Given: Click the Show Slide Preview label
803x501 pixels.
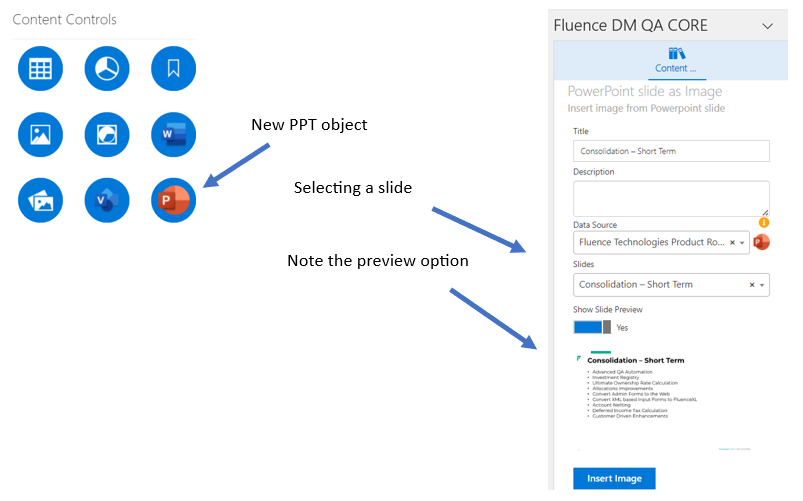Looking at the screenshot, I should [607, 309].
